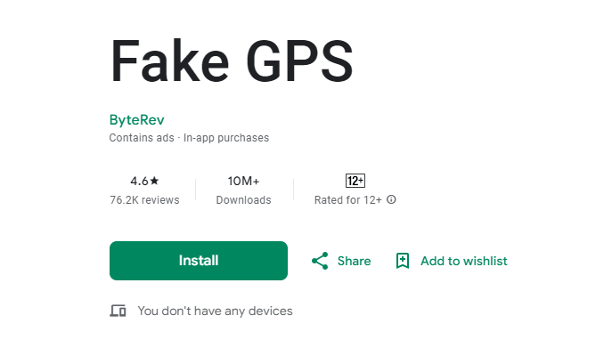This screenshot has width=604, height=364.
Task: Click the 4.6 rating number
Action: (138, 181)
